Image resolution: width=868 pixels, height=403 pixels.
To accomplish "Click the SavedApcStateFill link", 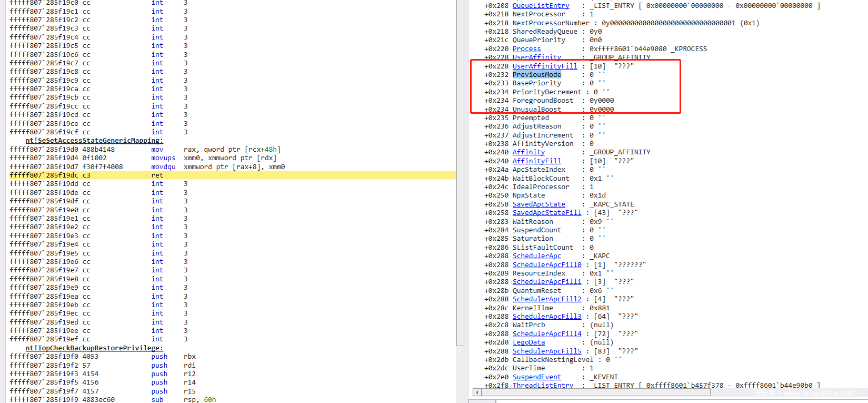I will pos(546,213).
